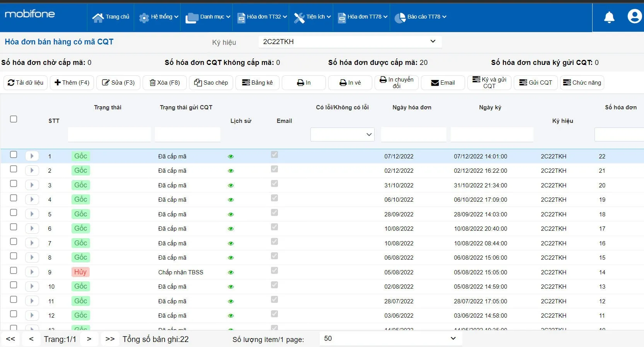Open the Hóa đơn TT78 menu
This screenshot has height=347, width=644.
coord(362,17)
